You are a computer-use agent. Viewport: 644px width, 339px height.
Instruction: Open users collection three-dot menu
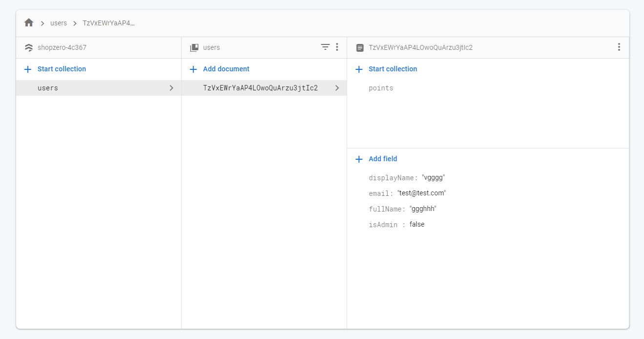337,47
